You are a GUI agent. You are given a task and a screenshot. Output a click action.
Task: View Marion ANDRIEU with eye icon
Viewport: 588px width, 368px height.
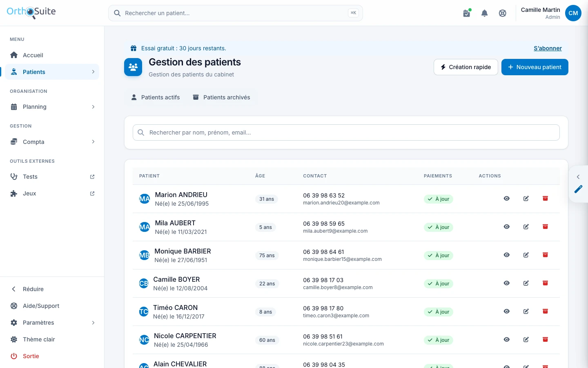[x=507, y=199]
